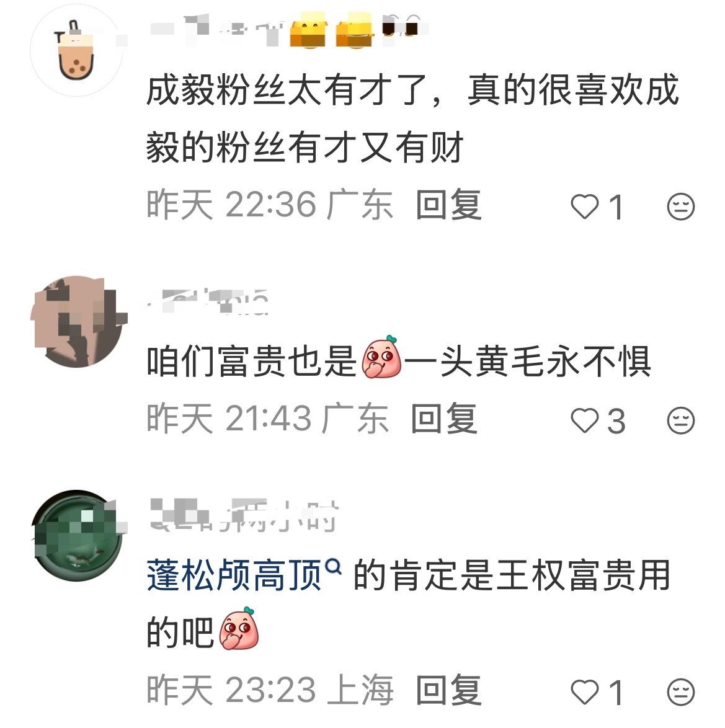Tap the dislike face on the 22:36 comment
This screenshot has height=728, width=725.
(680, 206)
